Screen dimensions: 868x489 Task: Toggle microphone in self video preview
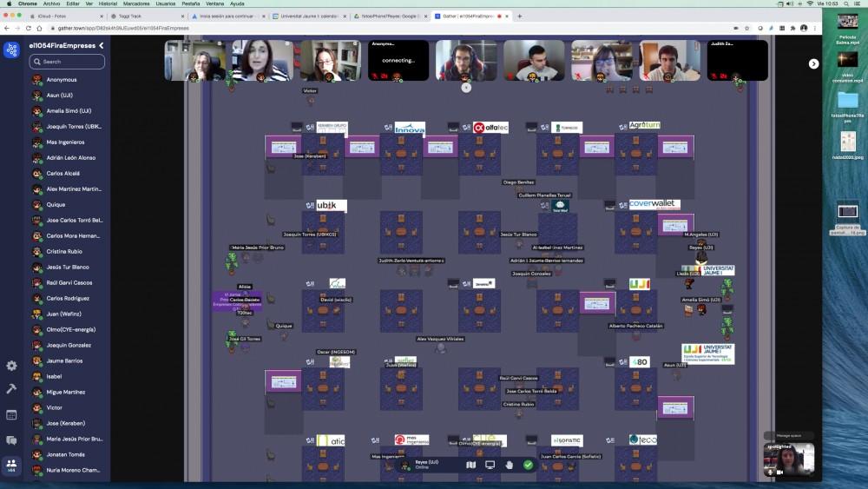pyautogui.click(x=769, y=472)
